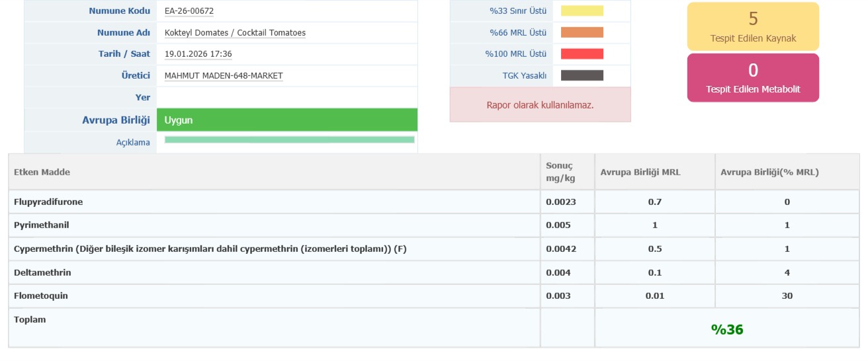This screenshot has width=868, height=361.
Task: Click the Avrupa Birliği(% MRL) column header
Action: click(769, 173)
